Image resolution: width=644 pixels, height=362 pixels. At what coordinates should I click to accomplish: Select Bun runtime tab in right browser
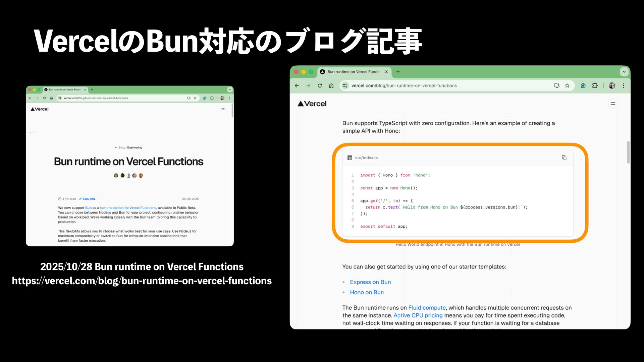(x=352, y=72)
